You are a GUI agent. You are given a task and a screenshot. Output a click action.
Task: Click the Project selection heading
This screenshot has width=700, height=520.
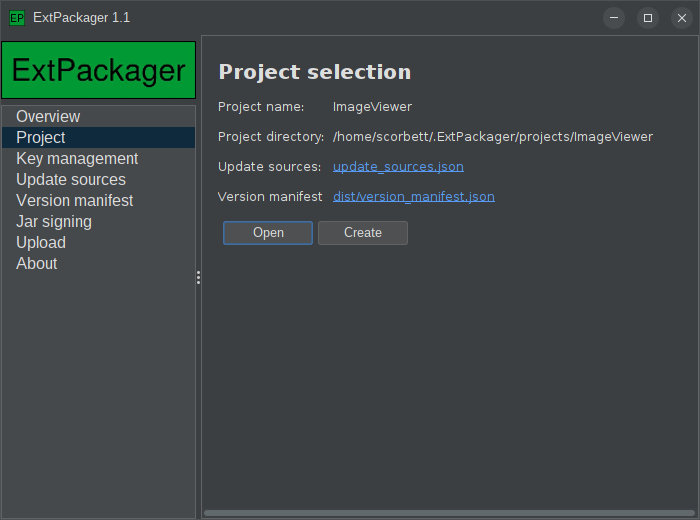coord(315,72)
